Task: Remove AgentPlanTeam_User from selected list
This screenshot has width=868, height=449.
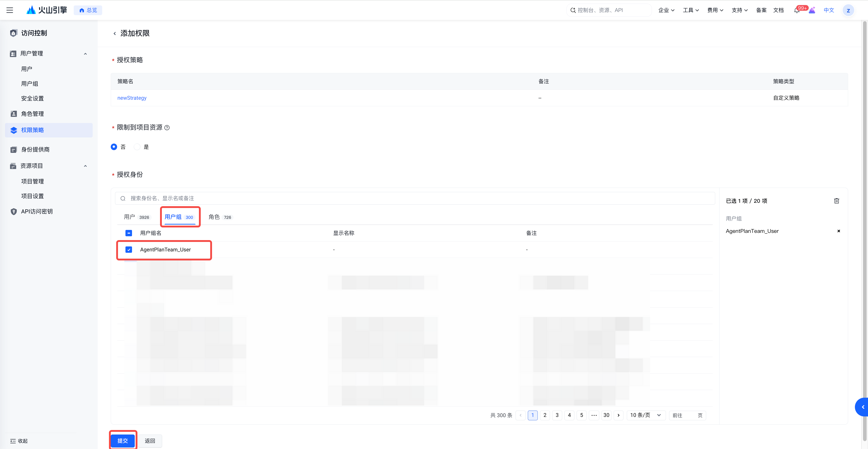Action: [839, 231]
